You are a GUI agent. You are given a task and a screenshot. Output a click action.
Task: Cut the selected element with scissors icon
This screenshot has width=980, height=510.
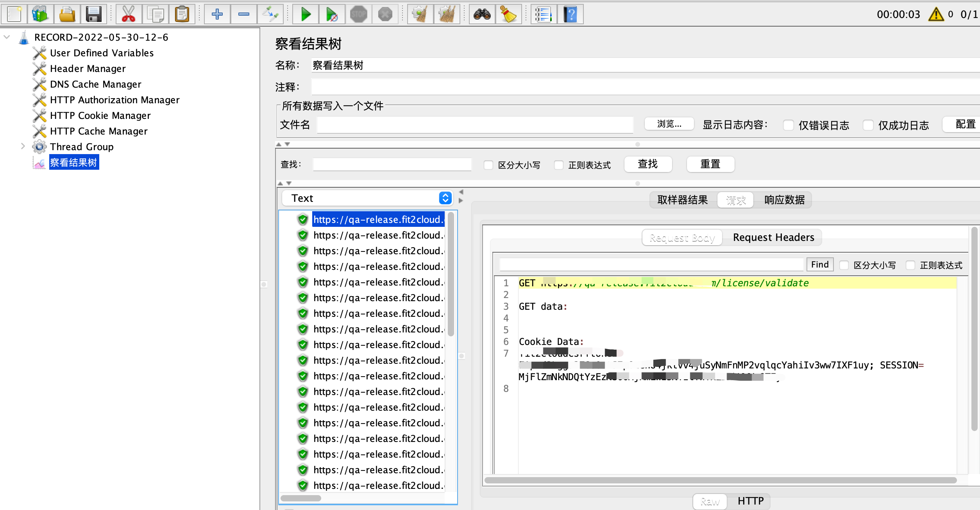[128, 14]
